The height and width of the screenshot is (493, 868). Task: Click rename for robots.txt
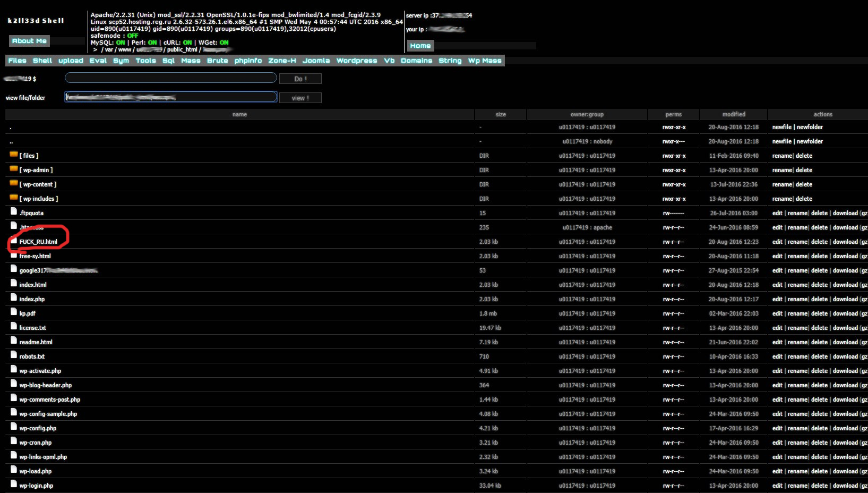(x=797, y=356)
